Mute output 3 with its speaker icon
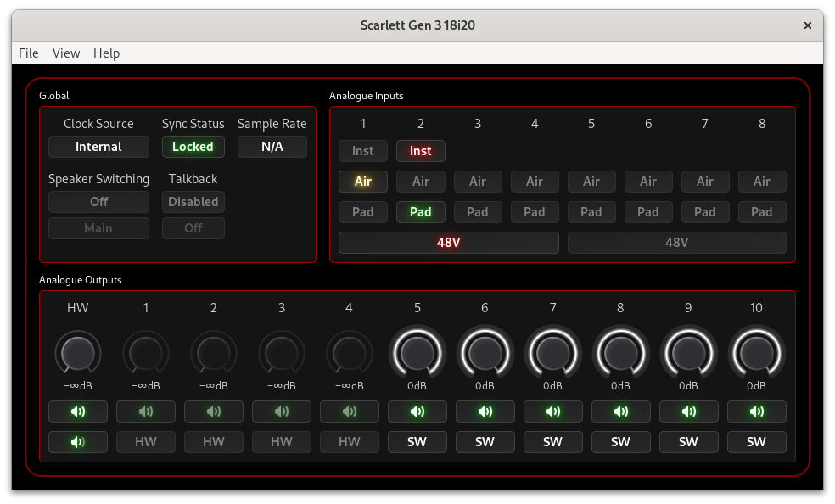Screen dimensions: 835x504 (282, 412)
